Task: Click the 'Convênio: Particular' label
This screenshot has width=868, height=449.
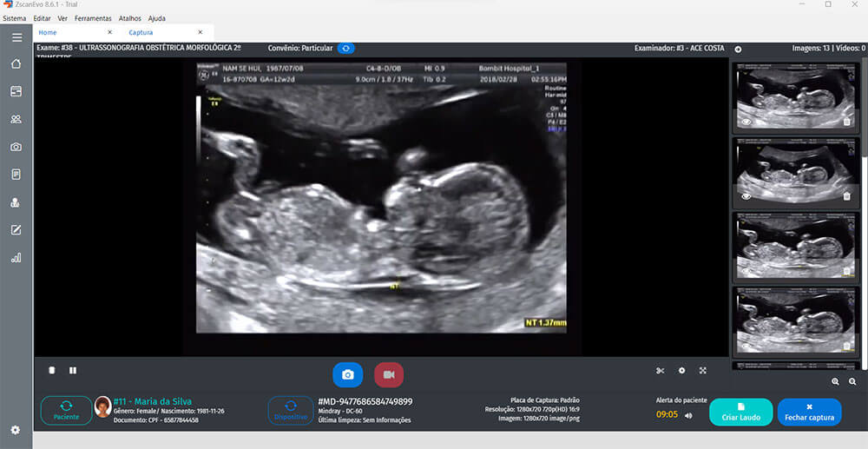Action: [300, 48]
